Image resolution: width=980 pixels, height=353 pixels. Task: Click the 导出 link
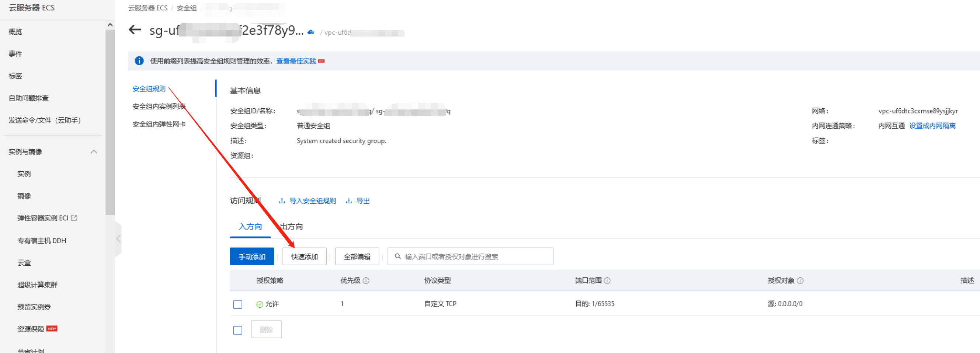coord(363,201)
